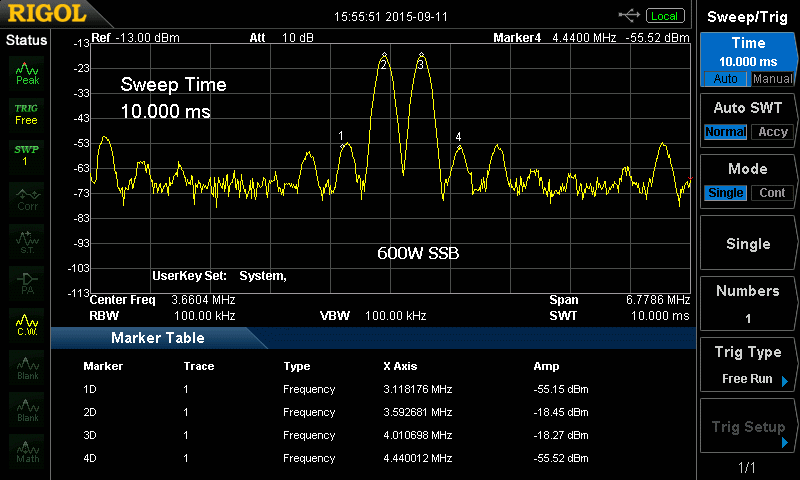This screenshot has height=480, width=800.
Task: Switch sweep Mode to Cont
Action: coord(772,193)
